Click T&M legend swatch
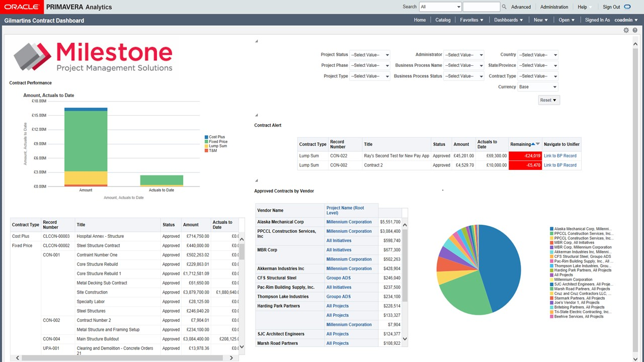This screenshot has width=644, height=362. coord(206,151)
